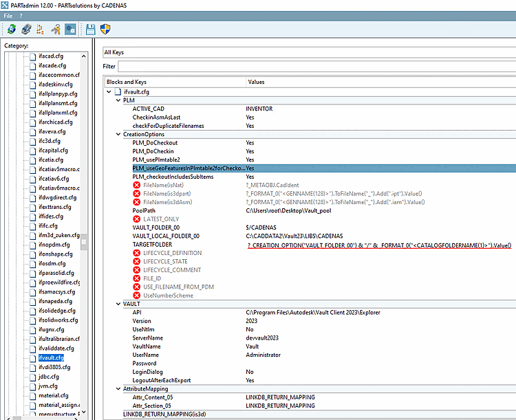This screenshot has width=516, height=420.
Task: Click the security shield toolbar icon
Action: (x=105, y=30)
